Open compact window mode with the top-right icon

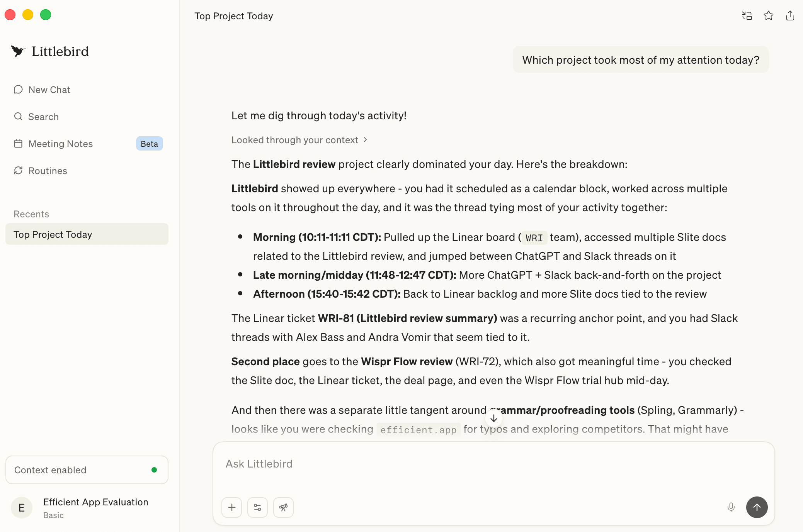[747, 15]
